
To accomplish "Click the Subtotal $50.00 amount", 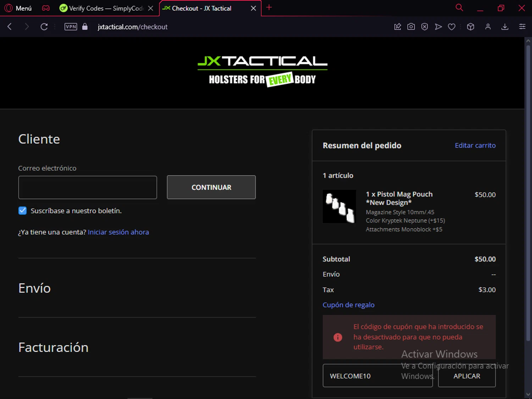I will (x=485, y=259).
